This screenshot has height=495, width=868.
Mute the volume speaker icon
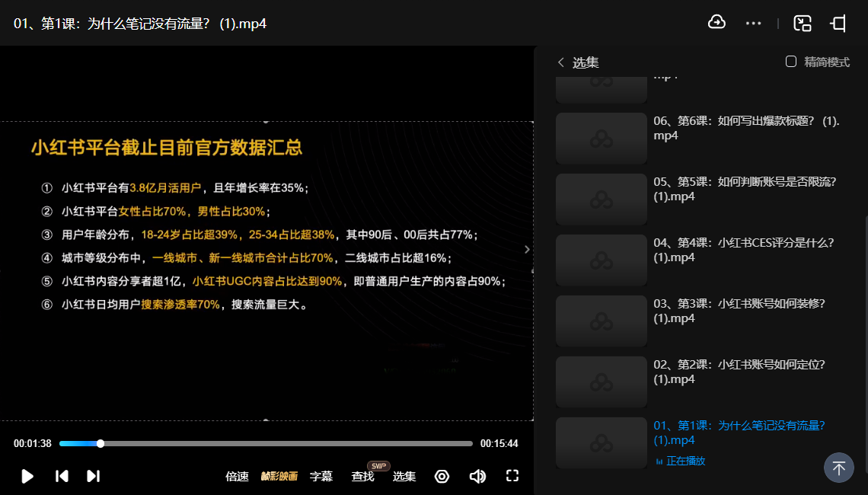coord(477,476)
